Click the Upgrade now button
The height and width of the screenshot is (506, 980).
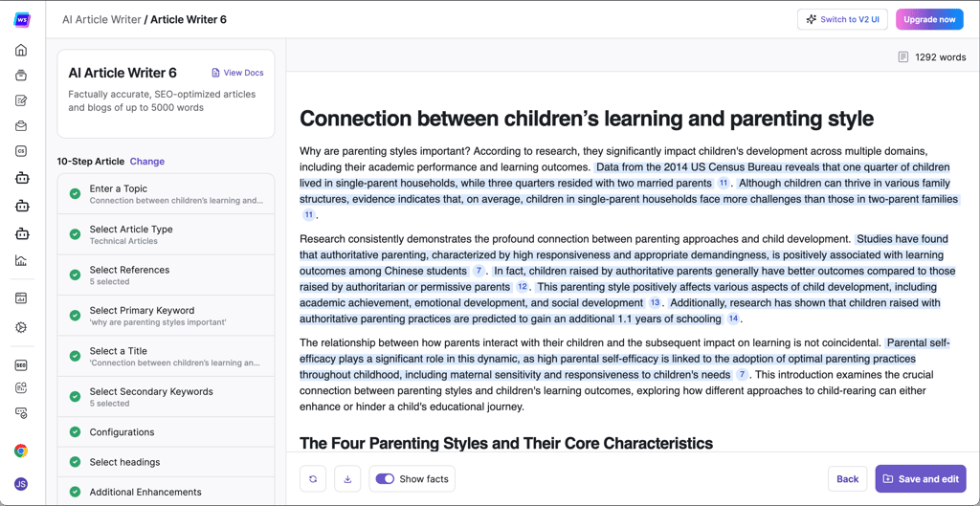click(x=929, y=19)
